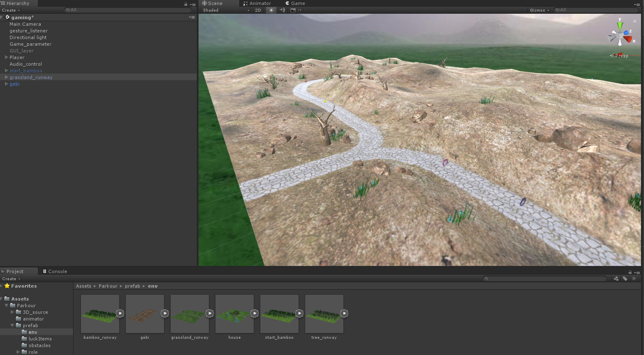Toggle scene lighting with the sun icon

click(271, 10)
